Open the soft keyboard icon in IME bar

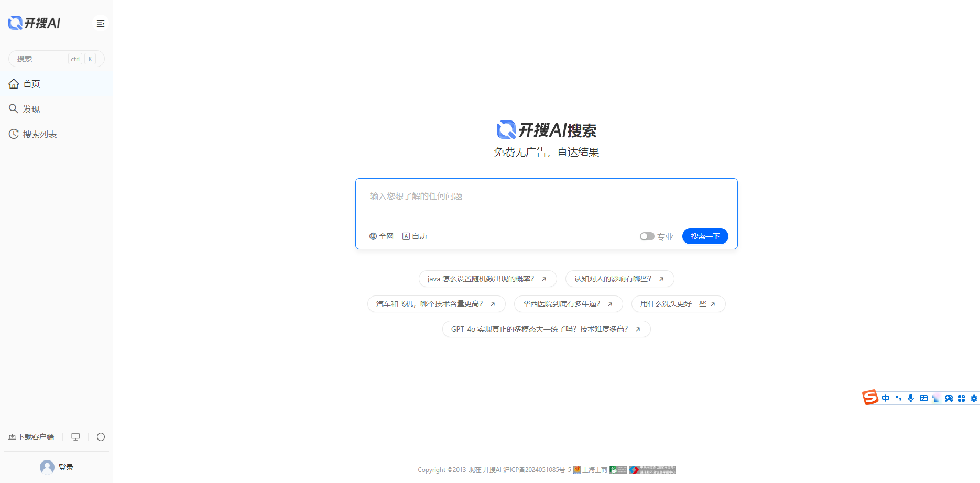[923, 398]
